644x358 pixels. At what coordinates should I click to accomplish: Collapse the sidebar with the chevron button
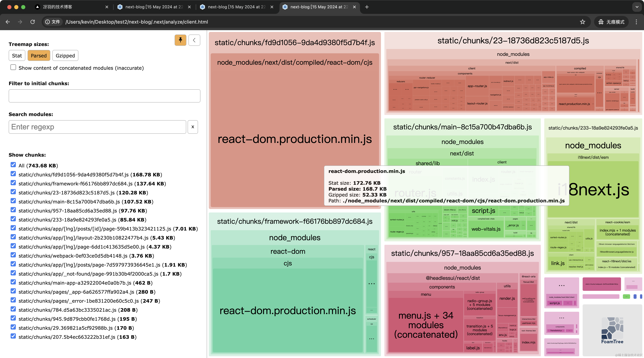coord(194,40)
